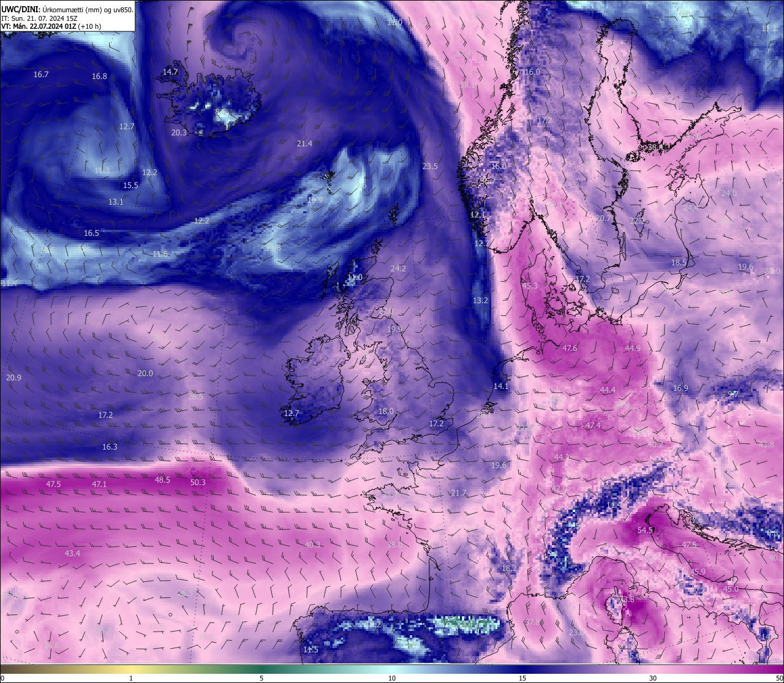Click the 44.9 value label

point(632,348)
